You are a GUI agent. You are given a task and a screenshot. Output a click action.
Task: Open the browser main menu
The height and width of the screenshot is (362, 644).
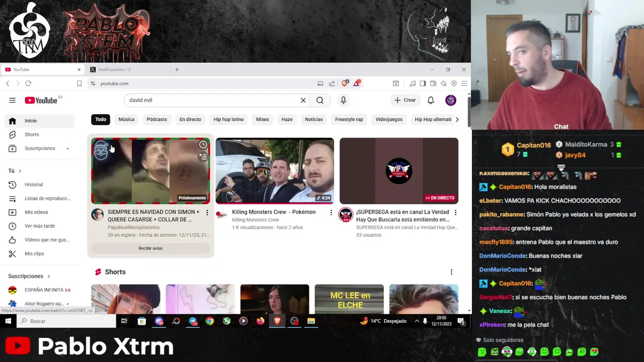(464, 83)
